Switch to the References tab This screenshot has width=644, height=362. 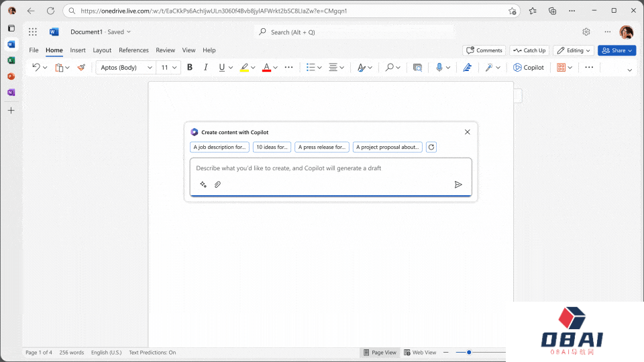pyautogui.click(x=133, y=50)
